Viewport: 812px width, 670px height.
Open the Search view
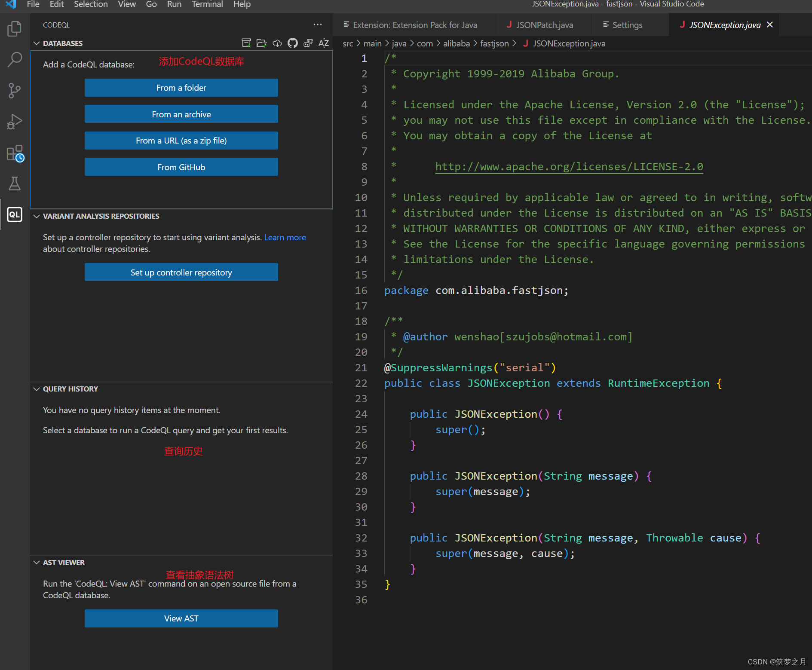pos(15,60)
